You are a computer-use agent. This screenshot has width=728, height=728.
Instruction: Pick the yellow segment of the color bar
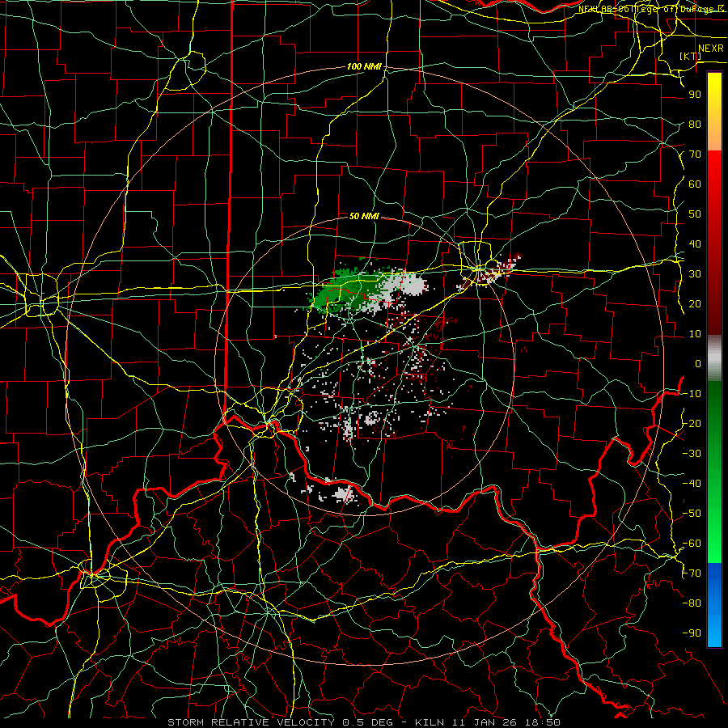coord(714,112)
